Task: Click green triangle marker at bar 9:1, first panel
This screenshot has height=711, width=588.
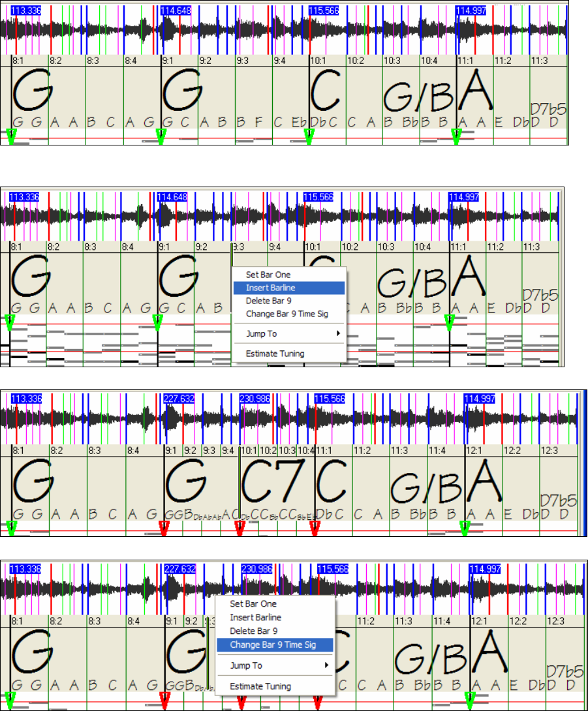Action: tap(161, 136)
